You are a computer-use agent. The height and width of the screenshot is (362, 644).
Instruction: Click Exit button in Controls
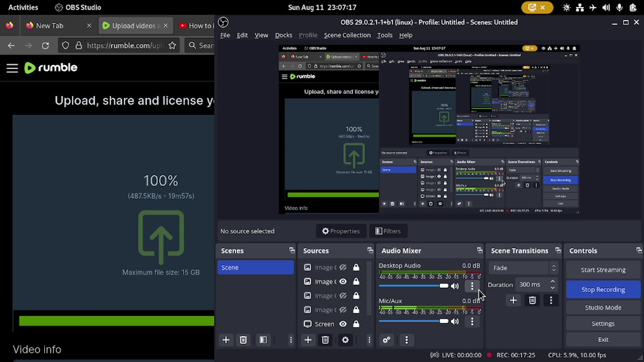(603, 339)
